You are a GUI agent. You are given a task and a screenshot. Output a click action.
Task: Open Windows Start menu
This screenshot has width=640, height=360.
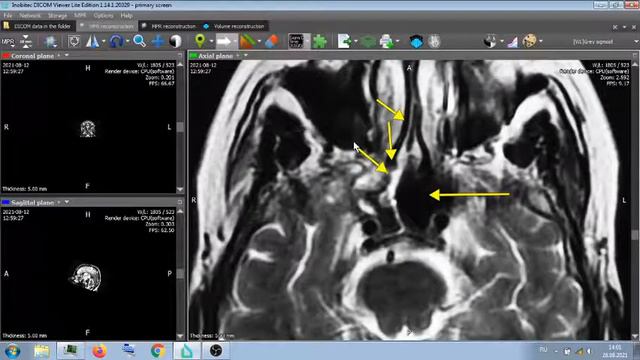point(12,351)
